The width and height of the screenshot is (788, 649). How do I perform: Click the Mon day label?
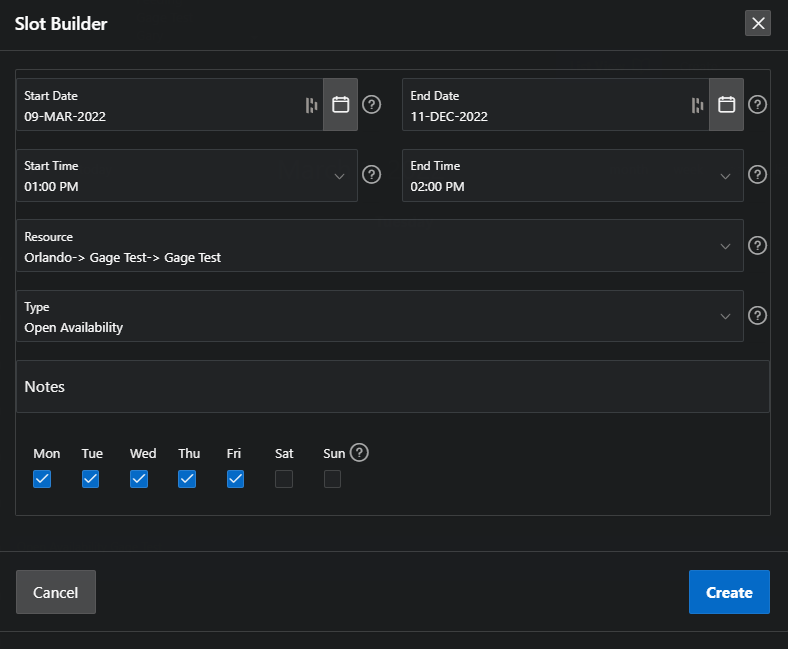(47, 453)
